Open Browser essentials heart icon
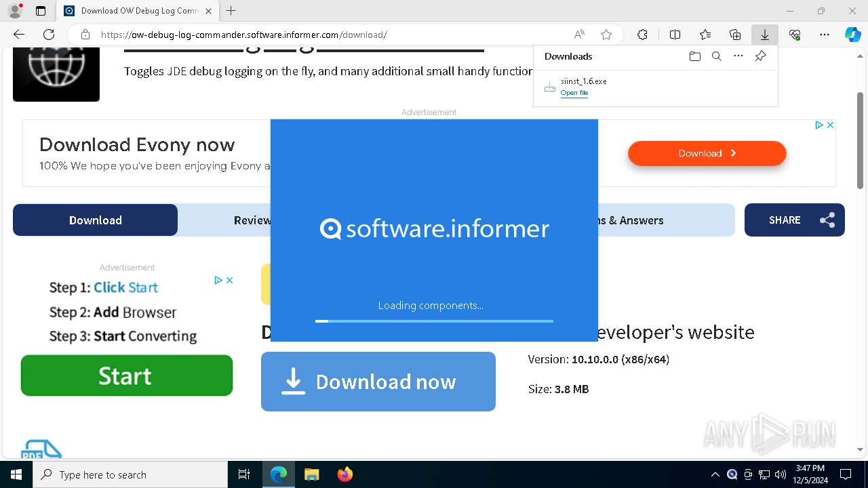The width and height of the screenshot is (868, 488). 795,35
